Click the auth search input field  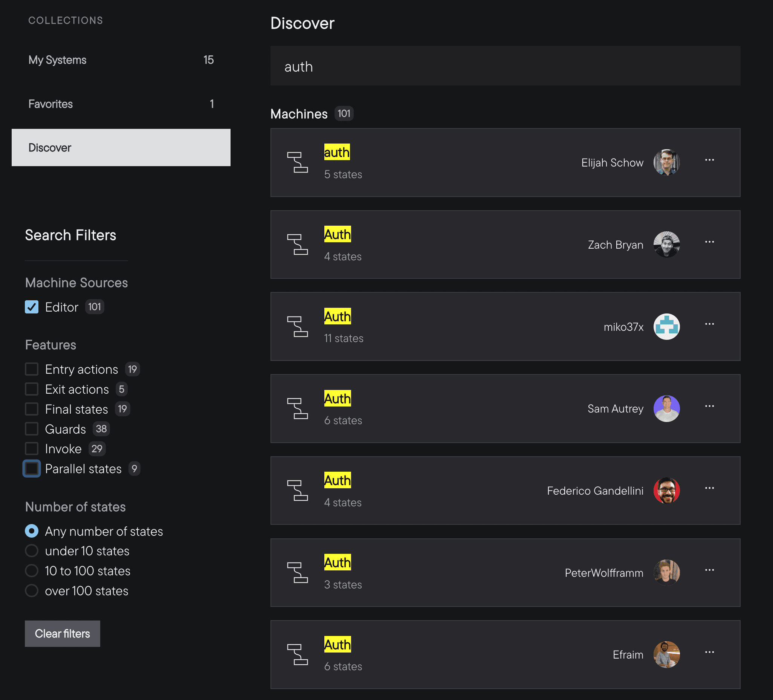(x=506, y=66)
